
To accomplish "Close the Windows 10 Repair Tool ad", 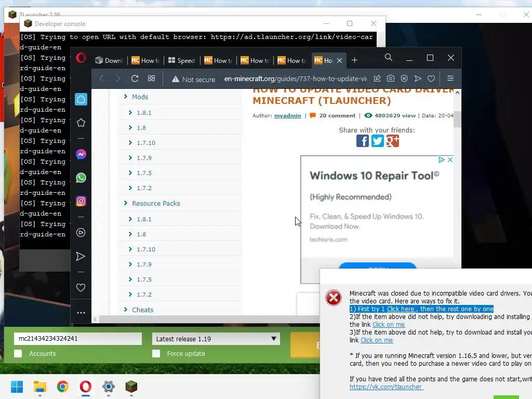I will click(x=450, y=159).
